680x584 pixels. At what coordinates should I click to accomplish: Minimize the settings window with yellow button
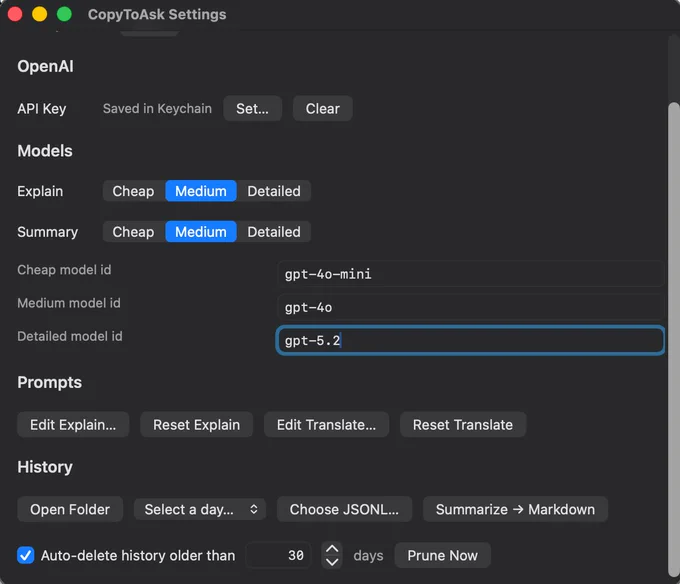point(39,14)
